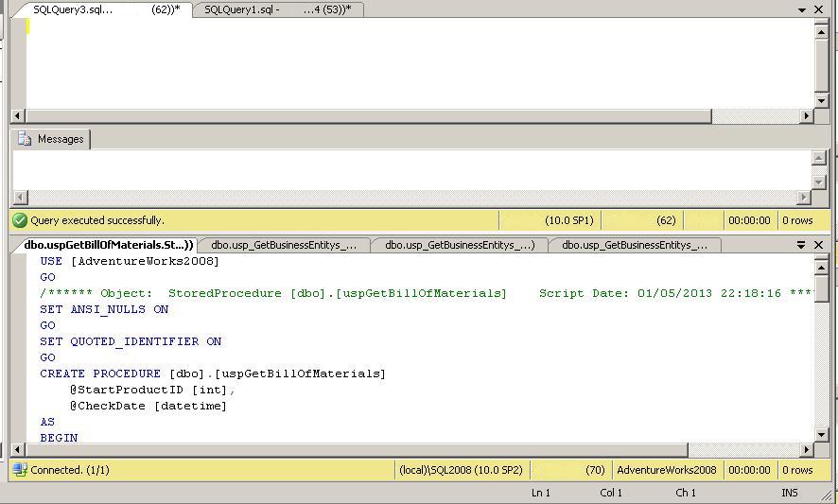Viewport: 838px width, 504px height.
Task: Switch to the SQLQuery1.sql tab
Action: 277,9
